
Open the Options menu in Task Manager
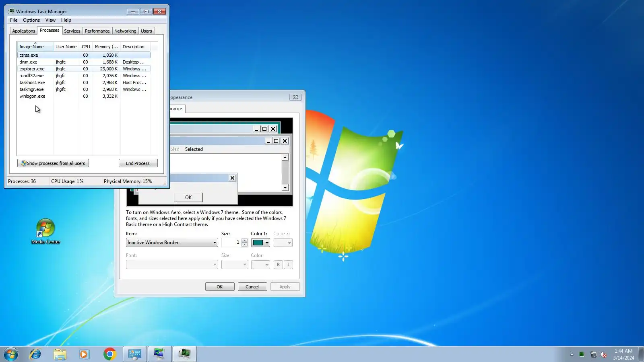[x=31, y=20]
